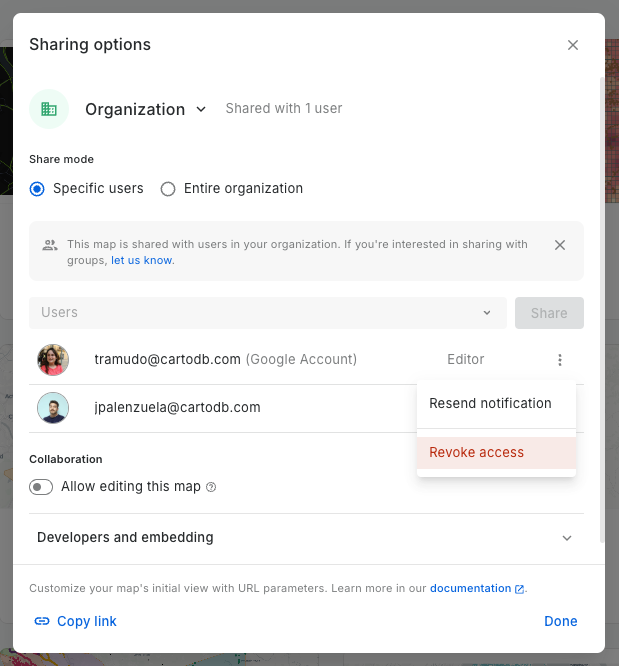Open the documentation link

470,589
